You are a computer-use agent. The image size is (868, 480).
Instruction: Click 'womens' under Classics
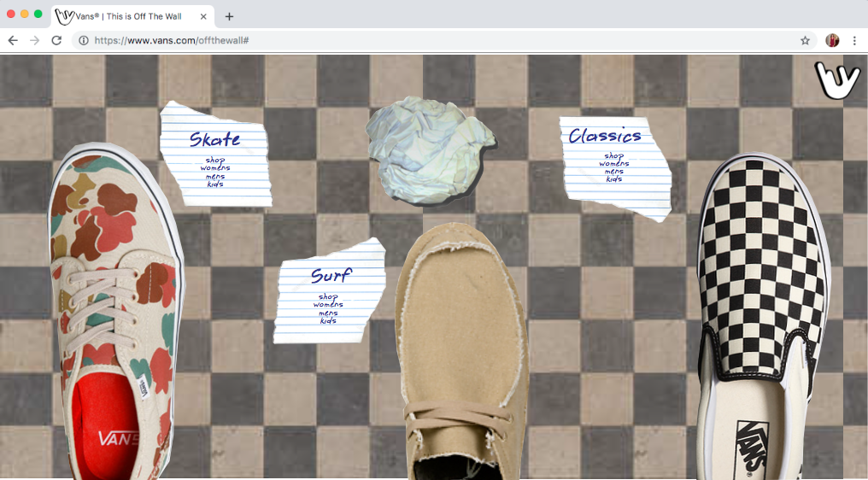point(614,164)
